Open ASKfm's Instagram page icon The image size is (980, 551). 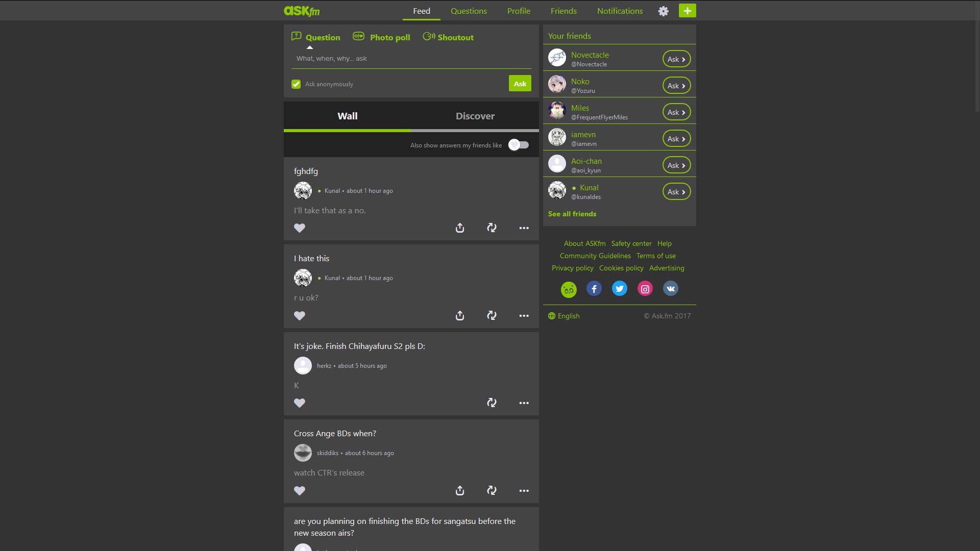(645, 288)
